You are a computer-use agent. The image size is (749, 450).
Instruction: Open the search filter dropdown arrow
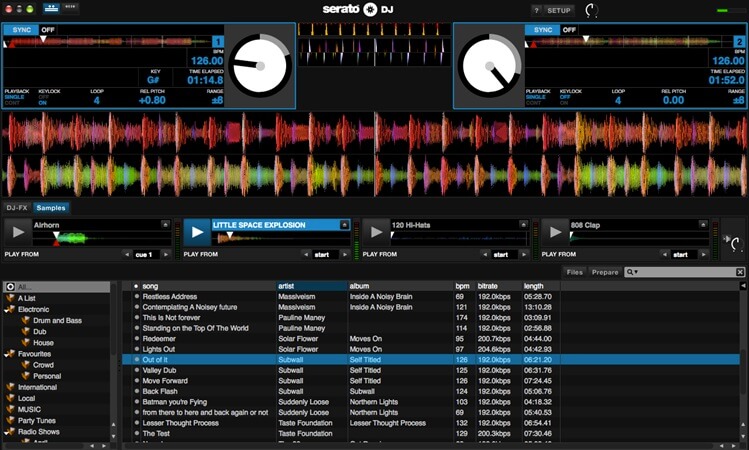(x=636, y=272)
